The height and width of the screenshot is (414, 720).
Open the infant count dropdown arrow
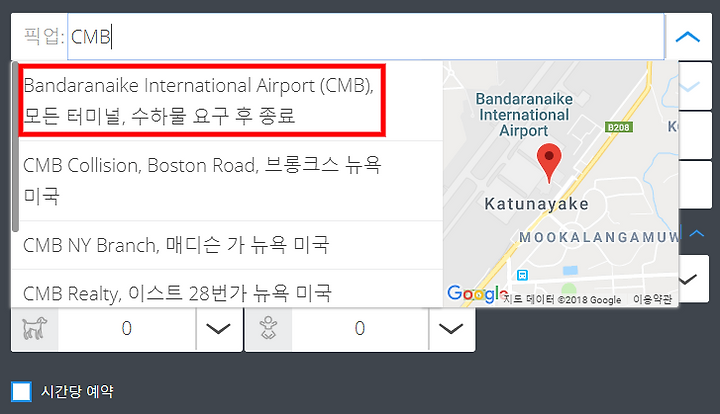[x=451, y=329]
